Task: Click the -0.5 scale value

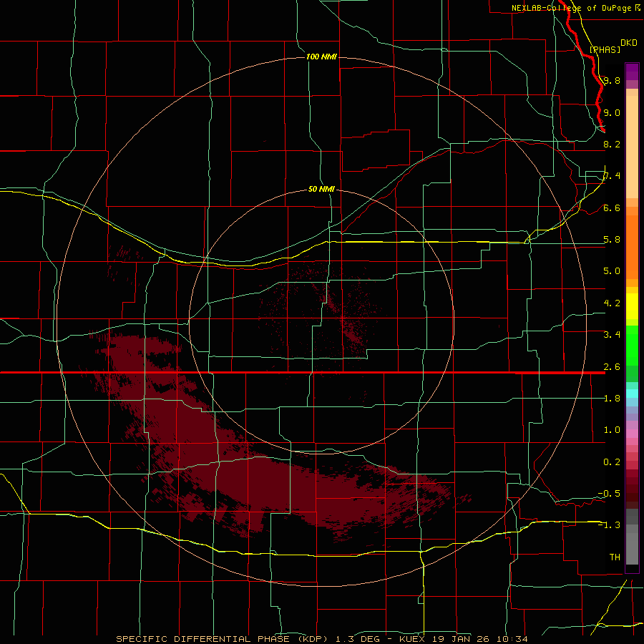Action: tap(609, 494)
